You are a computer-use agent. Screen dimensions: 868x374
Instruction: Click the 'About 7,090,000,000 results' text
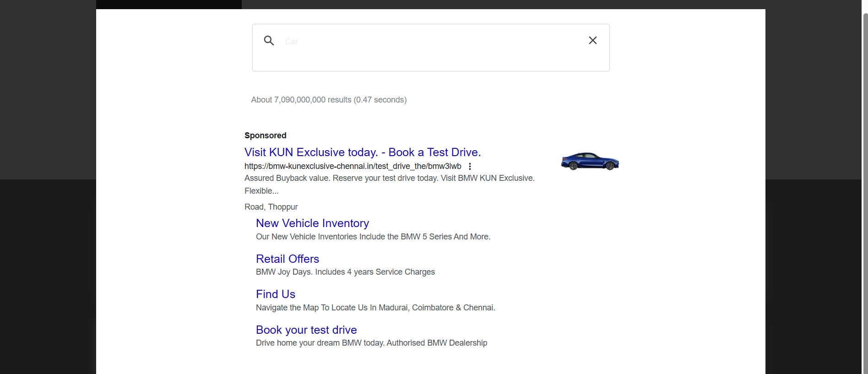pos(329,100)
